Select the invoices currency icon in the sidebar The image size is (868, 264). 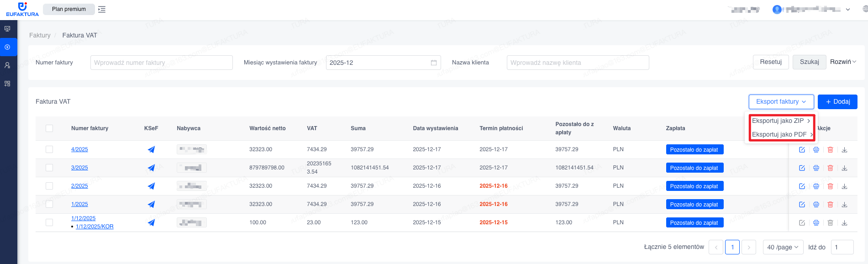coord(7,47)
